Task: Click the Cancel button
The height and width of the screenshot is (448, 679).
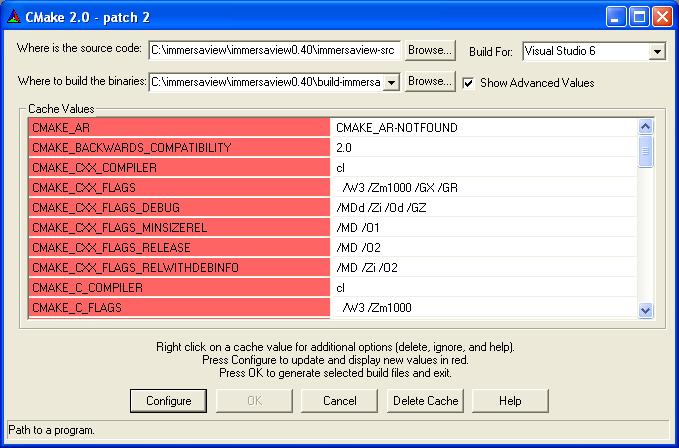Action: pyautogui.click(x=340, y=401)
